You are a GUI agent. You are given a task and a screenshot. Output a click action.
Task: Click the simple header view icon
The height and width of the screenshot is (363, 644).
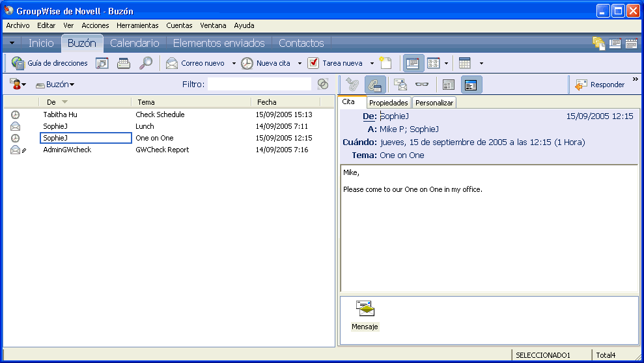[449, 85]
